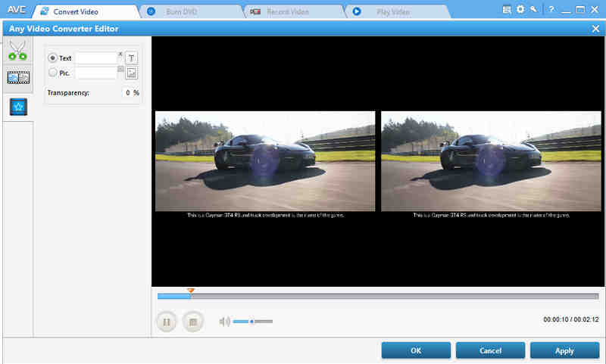
Task: Switch to the Play Video tab
Action: (x=397, y=11)
